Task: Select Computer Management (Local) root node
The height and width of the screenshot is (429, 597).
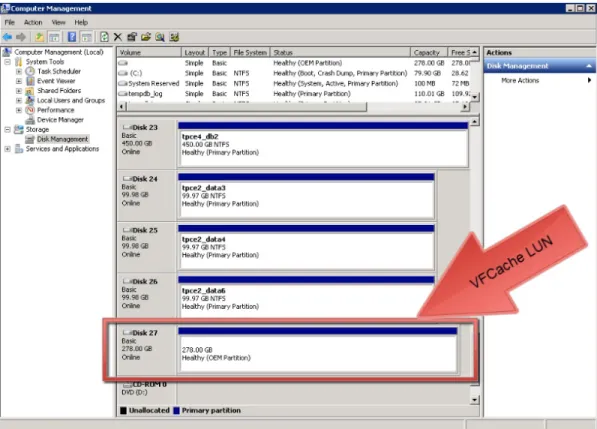Action: point(59,52)
